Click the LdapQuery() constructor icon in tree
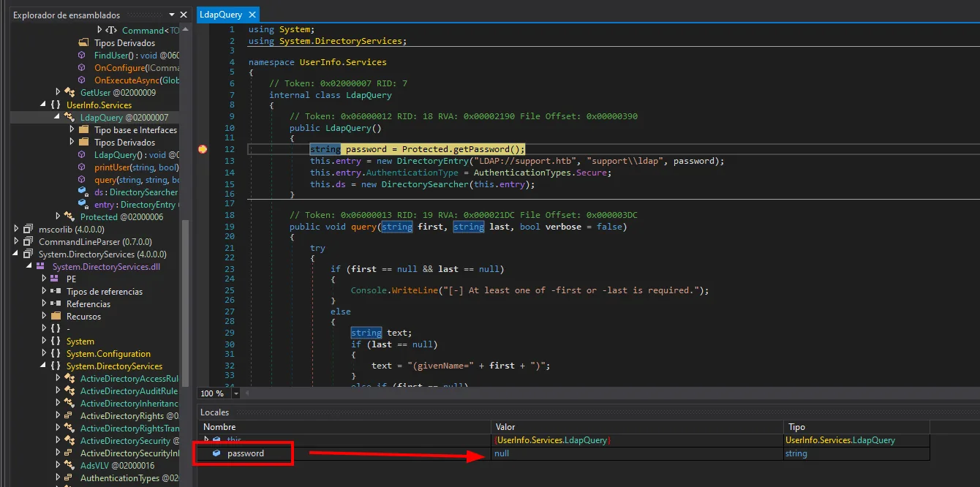 pyautogui.click(x=82, y=155)
